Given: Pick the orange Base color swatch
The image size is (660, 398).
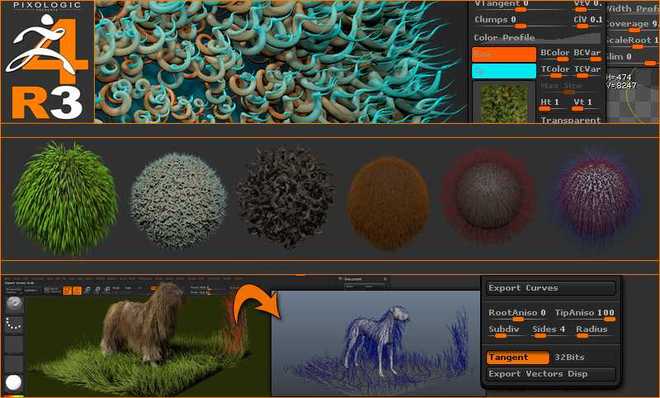Looking at the screenshot, I should pyautogui.click(x=504, y=54).
